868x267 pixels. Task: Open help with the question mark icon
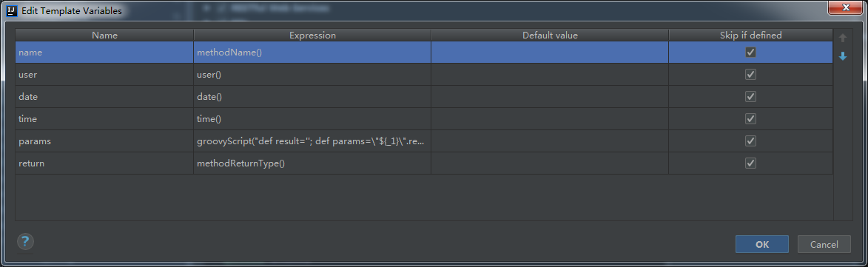click(25, 242)
